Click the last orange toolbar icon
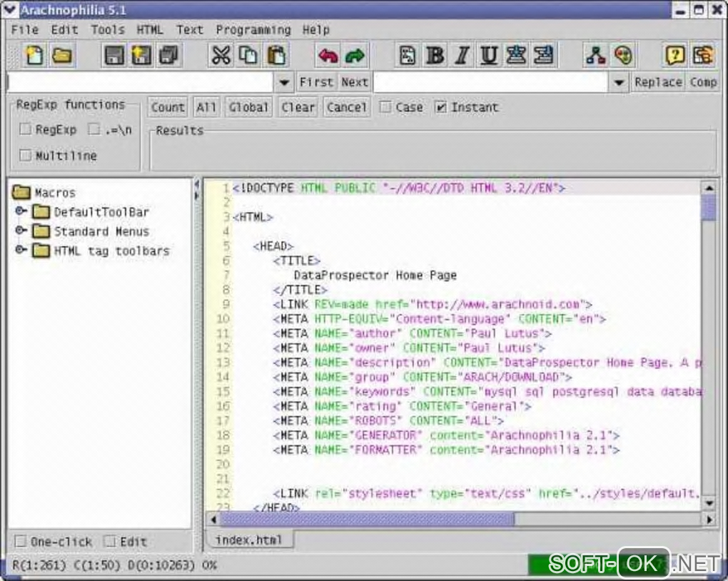Image resolution: width=728 pixels, height=581 pixels. [x=702, y=55]
